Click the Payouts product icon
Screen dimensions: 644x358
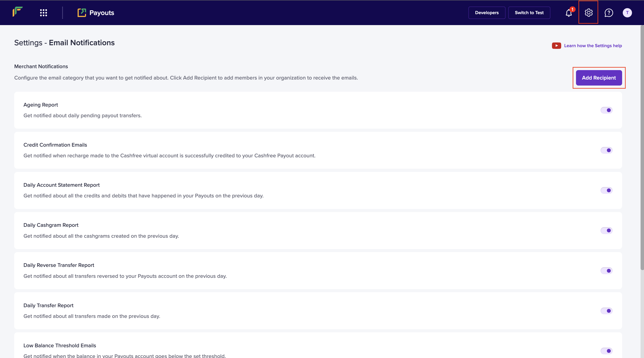82,13
